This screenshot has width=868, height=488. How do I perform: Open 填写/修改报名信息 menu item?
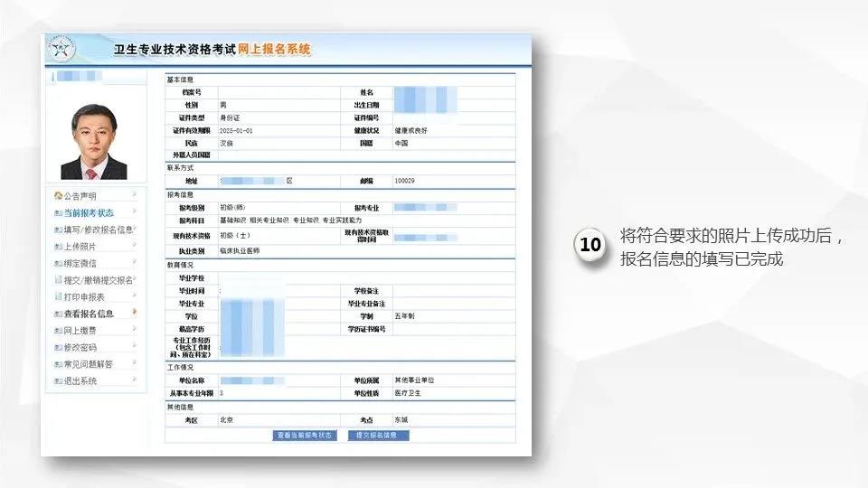click(99, 230)
